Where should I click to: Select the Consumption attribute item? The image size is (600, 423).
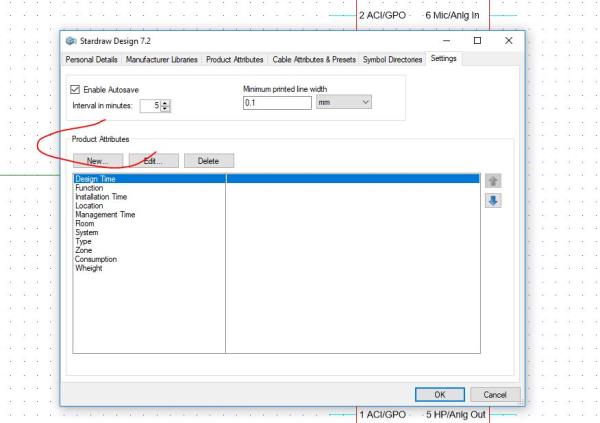(x=98, y=260)
